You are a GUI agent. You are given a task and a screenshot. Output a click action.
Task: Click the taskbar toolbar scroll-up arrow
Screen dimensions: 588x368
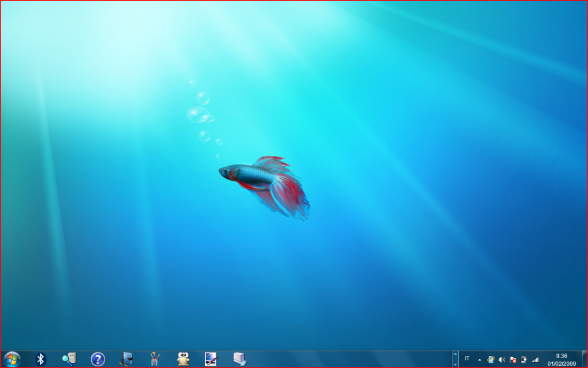tap(455, 354)
